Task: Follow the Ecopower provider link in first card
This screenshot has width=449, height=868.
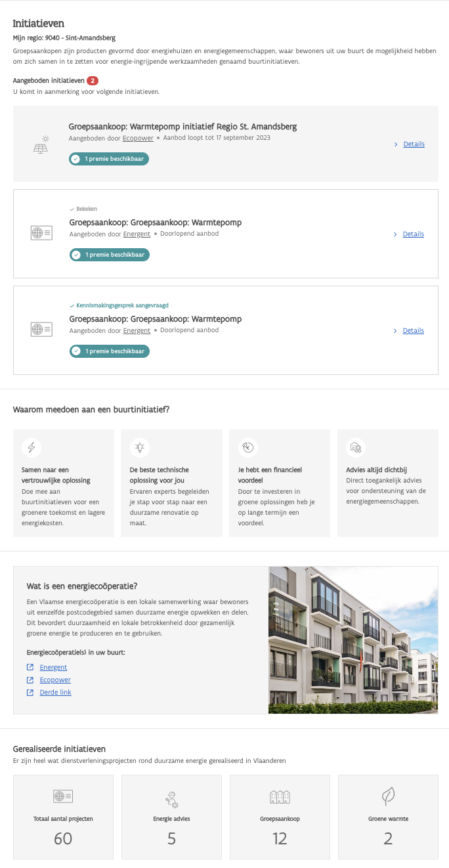Action: pos(138,139)
